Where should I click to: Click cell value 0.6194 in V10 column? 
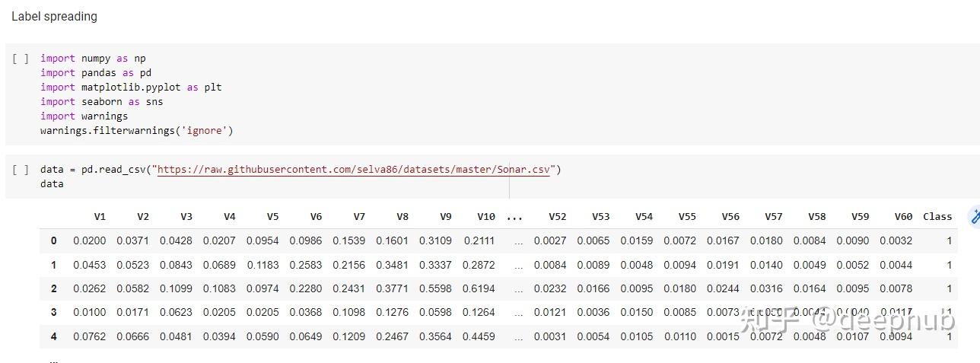[x=478, y=288]
